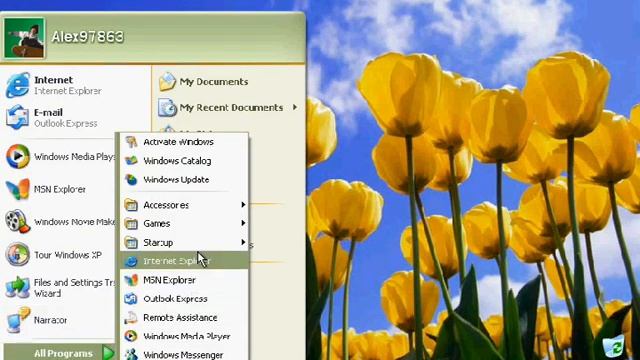Click the MSN Explorer label in left column

(60, 189)
